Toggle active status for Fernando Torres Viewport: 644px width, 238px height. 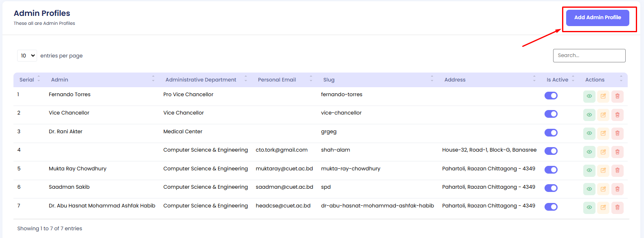tap(551, 96)
